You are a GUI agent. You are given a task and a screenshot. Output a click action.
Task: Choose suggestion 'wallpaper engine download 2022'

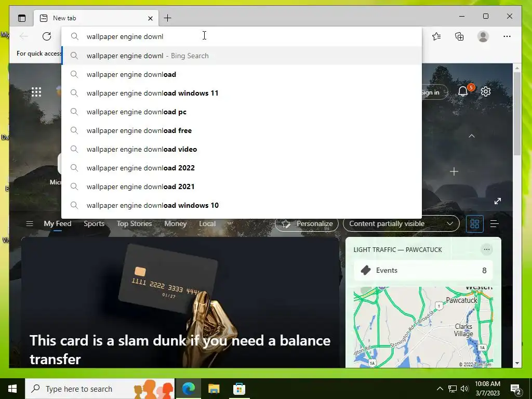pyautogui.click(x=242, y=168)
